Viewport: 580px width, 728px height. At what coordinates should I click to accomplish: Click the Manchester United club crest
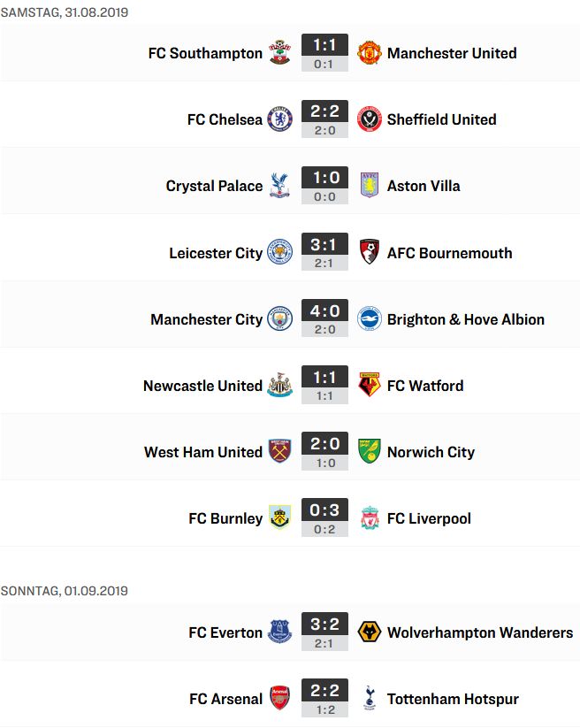point(370,52)
